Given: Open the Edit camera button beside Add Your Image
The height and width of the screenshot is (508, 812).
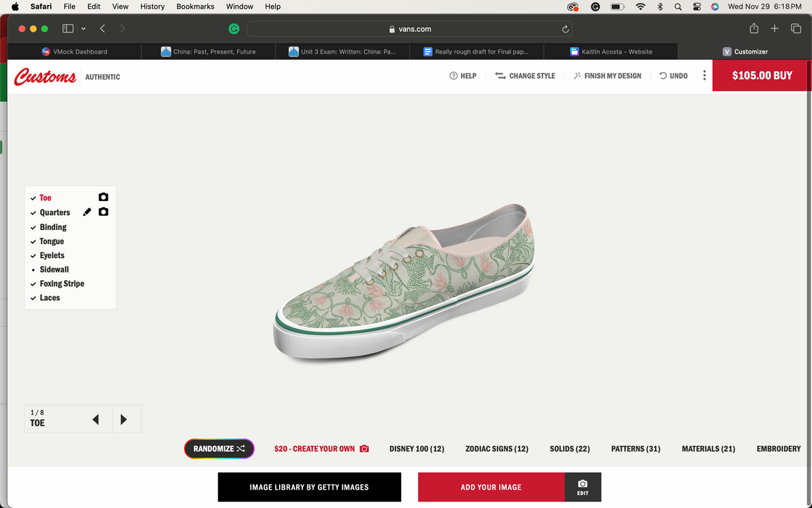Looking at the screenshot, I should (582, 487).
